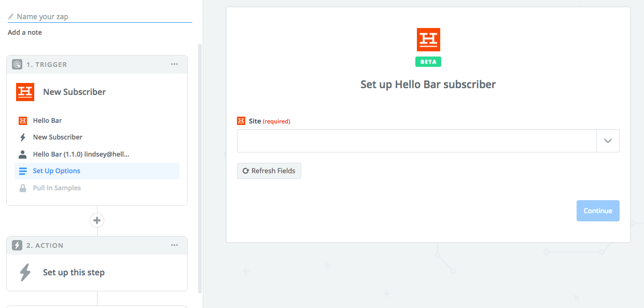
Task: Click the plus icon to add a step
Action: (x=97, y=220)
